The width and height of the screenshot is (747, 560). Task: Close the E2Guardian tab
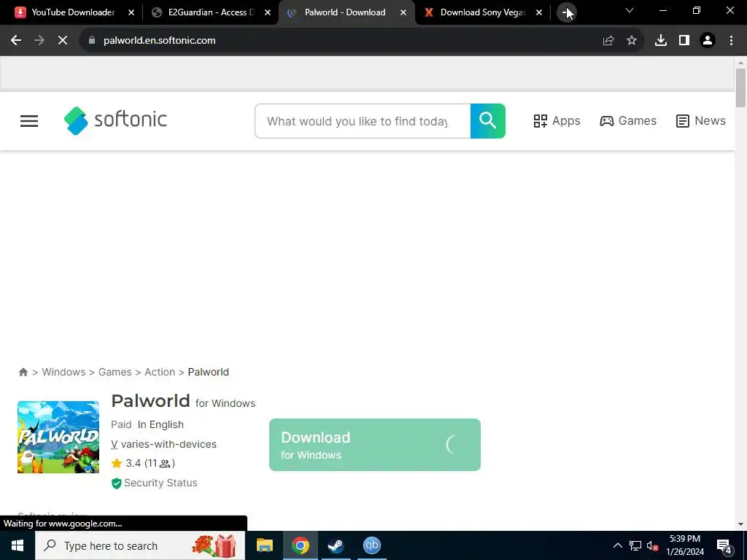point(268,12)
